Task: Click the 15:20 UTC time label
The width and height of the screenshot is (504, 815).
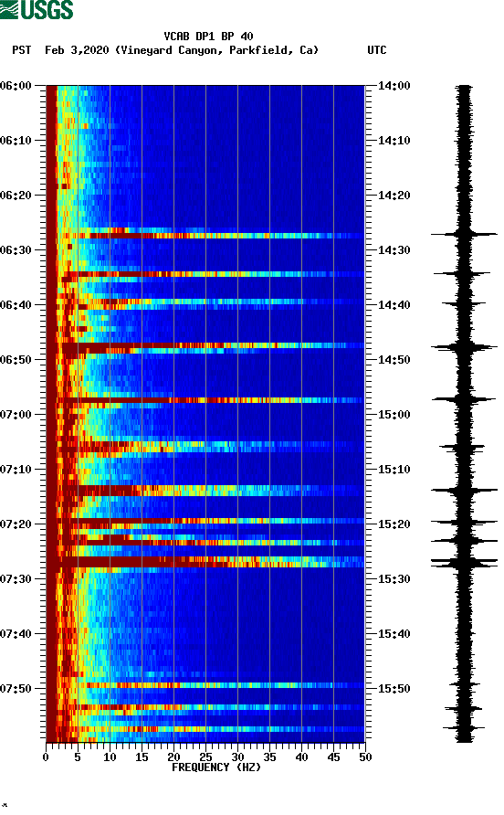Action: pos(394,524)
